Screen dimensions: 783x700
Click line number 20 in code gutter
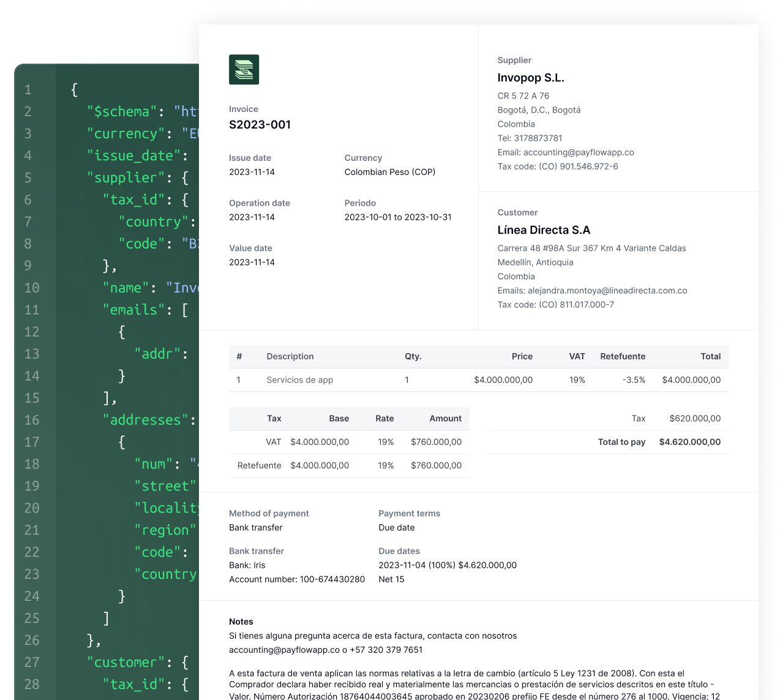click(x=32, y=508)
